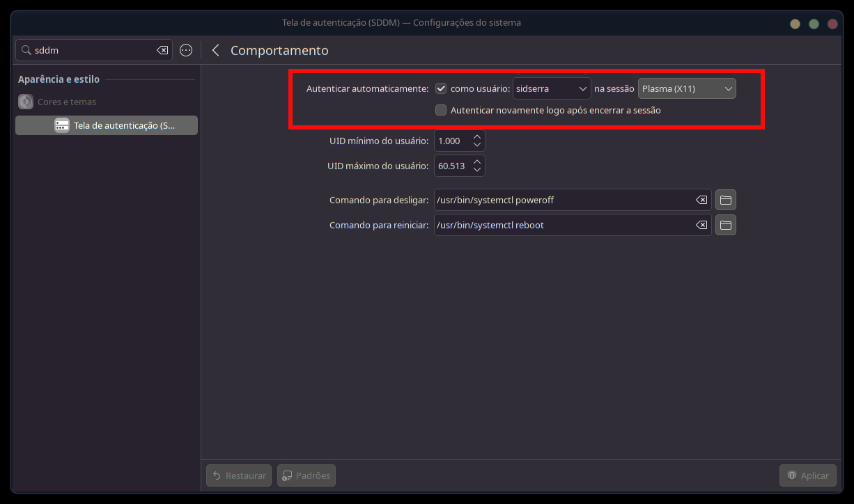Open the sidebar options menu button

186,50
